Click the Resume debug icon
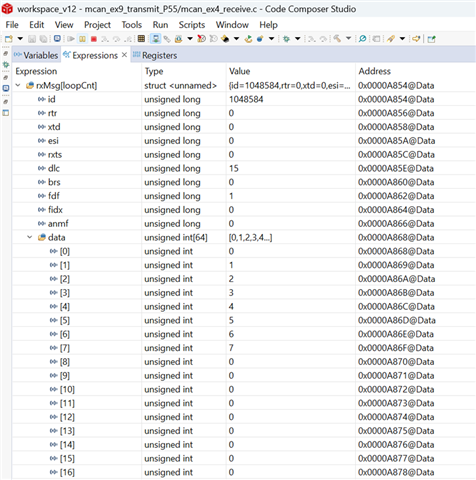The height and width of the screenshot is (480, 476). tap(71, 39)
